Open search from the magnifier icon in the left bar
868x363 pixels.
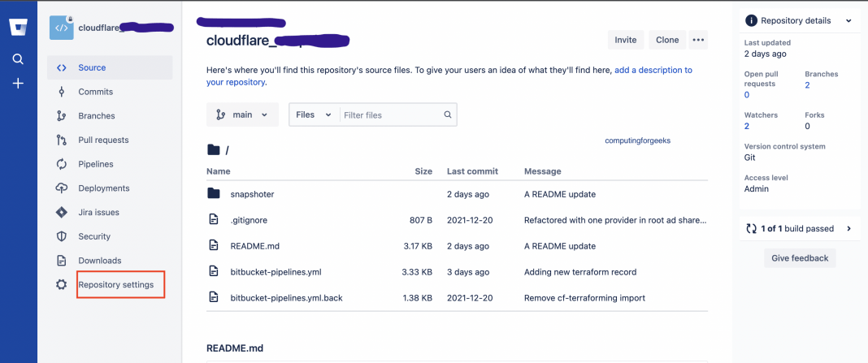18,58
